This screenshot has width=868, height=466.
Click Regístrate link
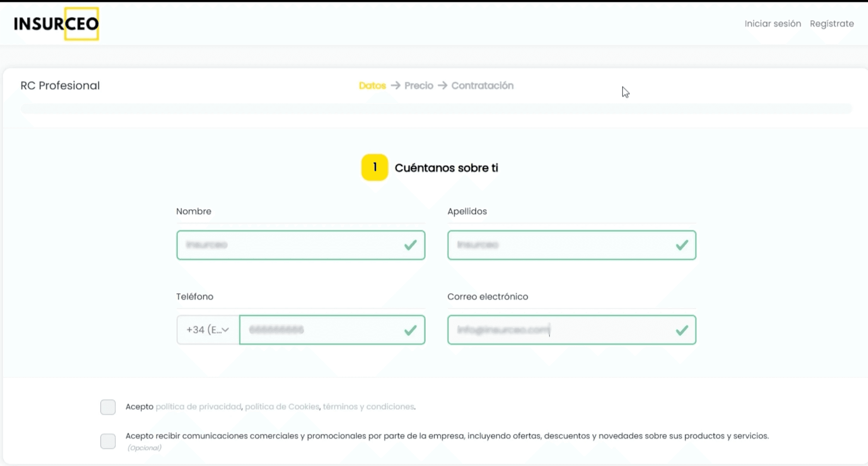click(832, 24)
